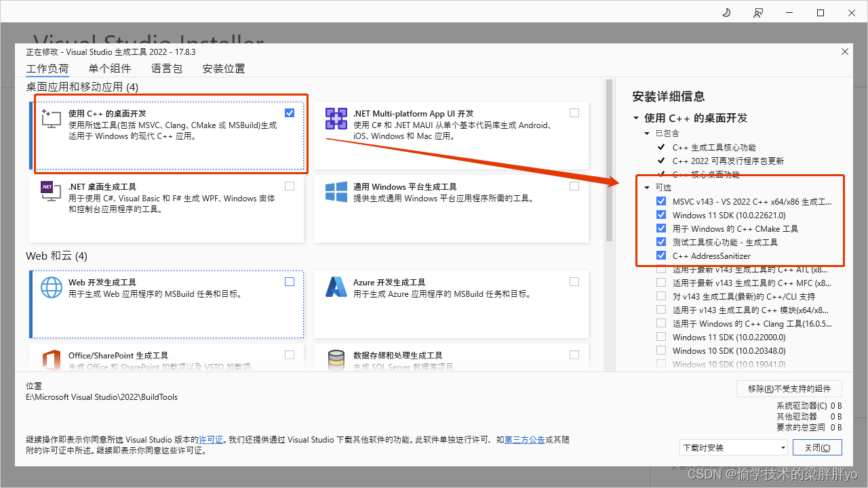Click the 通用 Windows 平台生成工具 Windows logo icon

click(336, 192)
